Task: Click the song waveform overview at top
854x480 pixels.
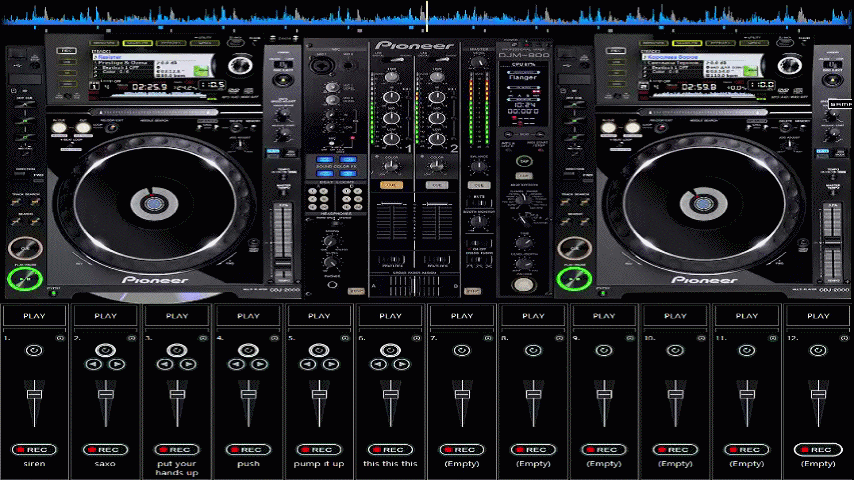Action: (x=427, y=15)
